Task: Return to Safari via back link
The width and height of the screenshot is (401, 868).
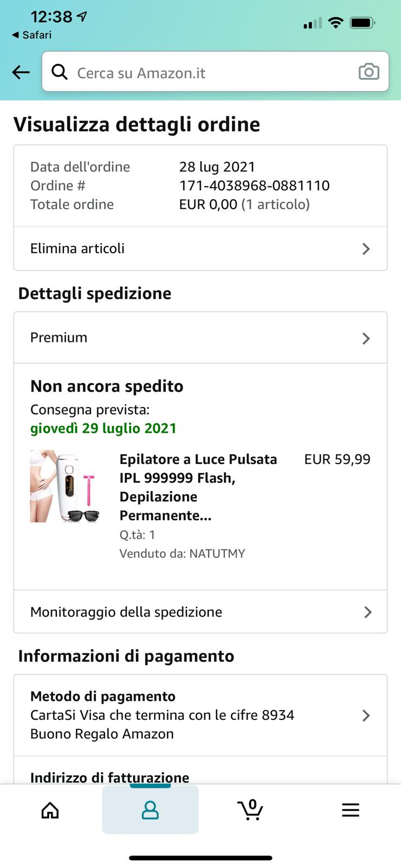Action: (x=31, y=35)
